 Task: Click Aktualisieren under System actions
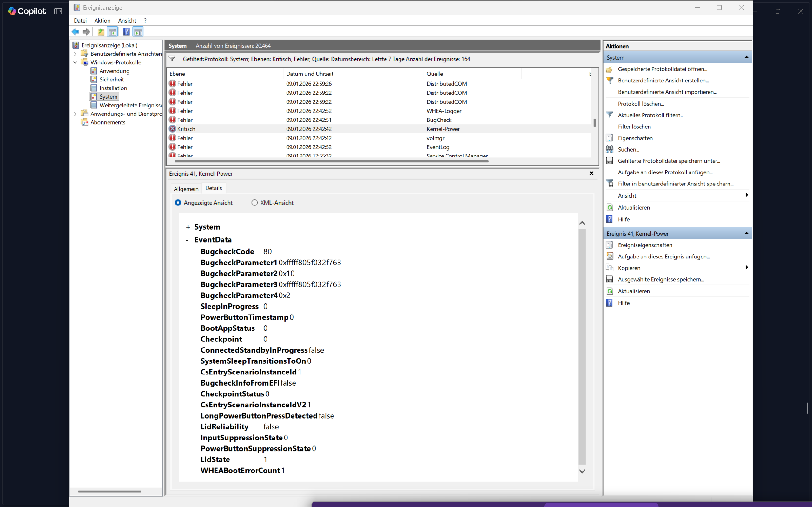point(633,208)
